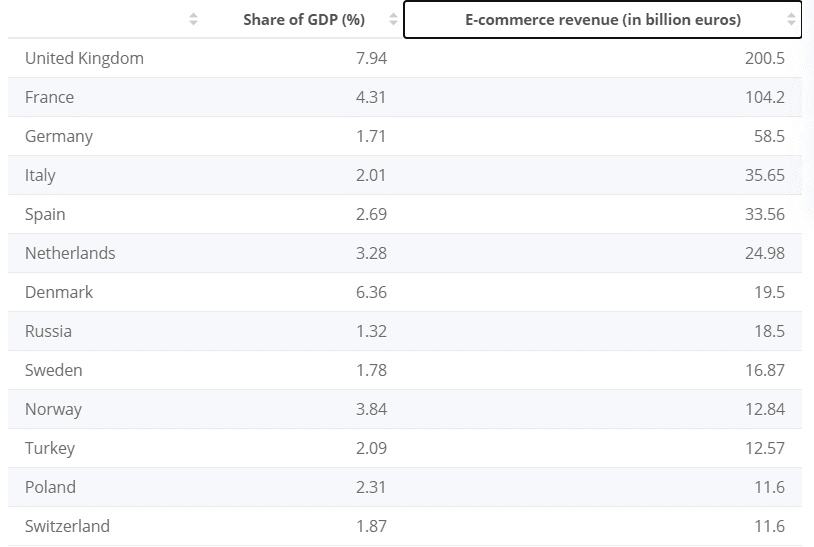The height and width of the screenshot is (547, 814).
Task: Click E-commerce revenue (in billion euros) header
Action: click(603, 19)
